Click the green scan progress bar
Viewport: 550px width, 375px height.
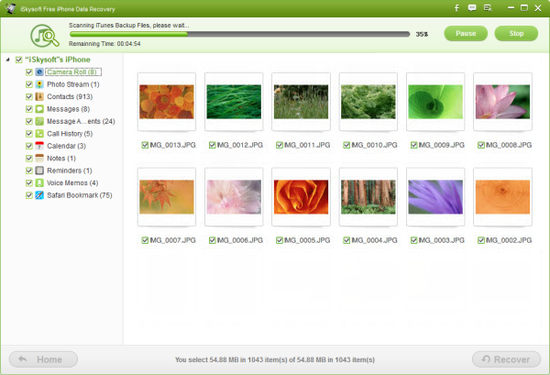point(240,34)
